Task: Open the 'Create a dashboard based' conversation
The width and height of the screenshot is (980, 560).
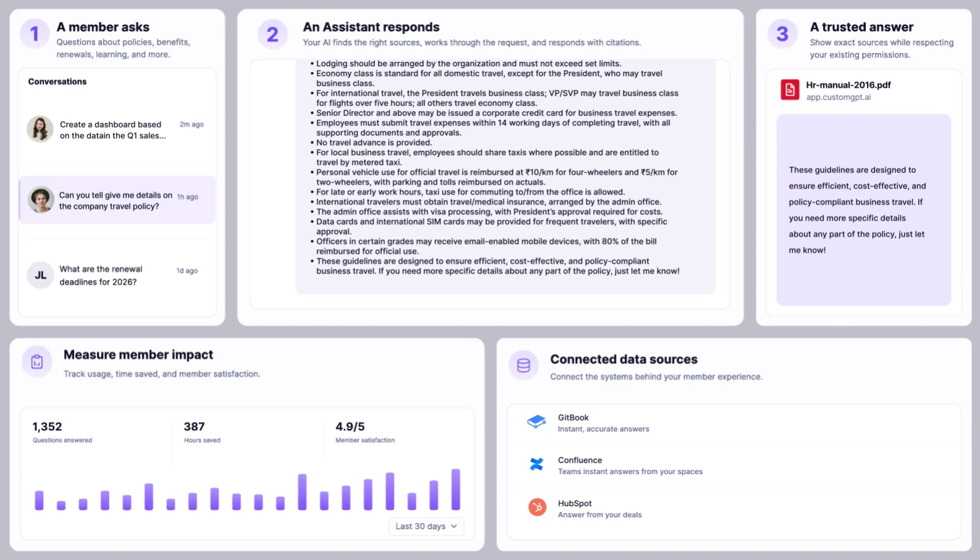Action: click(x=117, y=130)
